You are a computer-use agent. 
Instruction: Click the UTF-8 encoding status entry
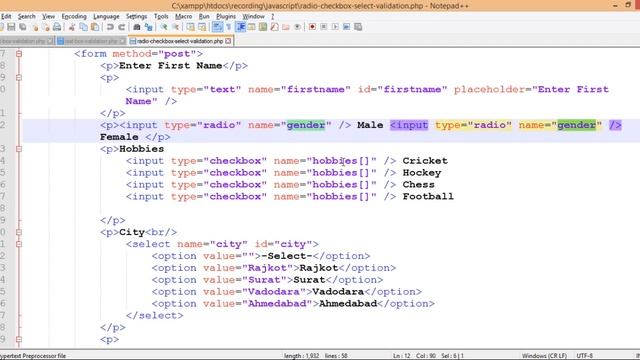[584, 356]
